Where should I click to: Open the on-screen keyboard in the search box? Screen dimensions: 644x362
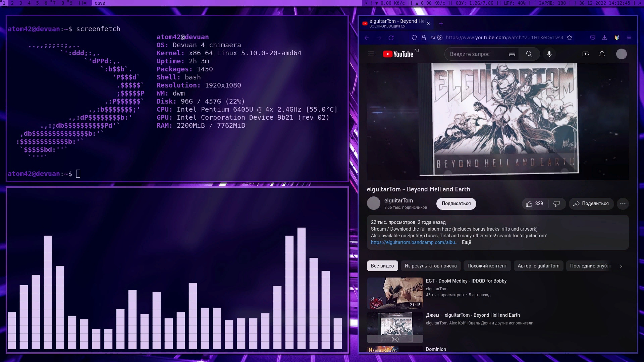click(x=512, y=54)
